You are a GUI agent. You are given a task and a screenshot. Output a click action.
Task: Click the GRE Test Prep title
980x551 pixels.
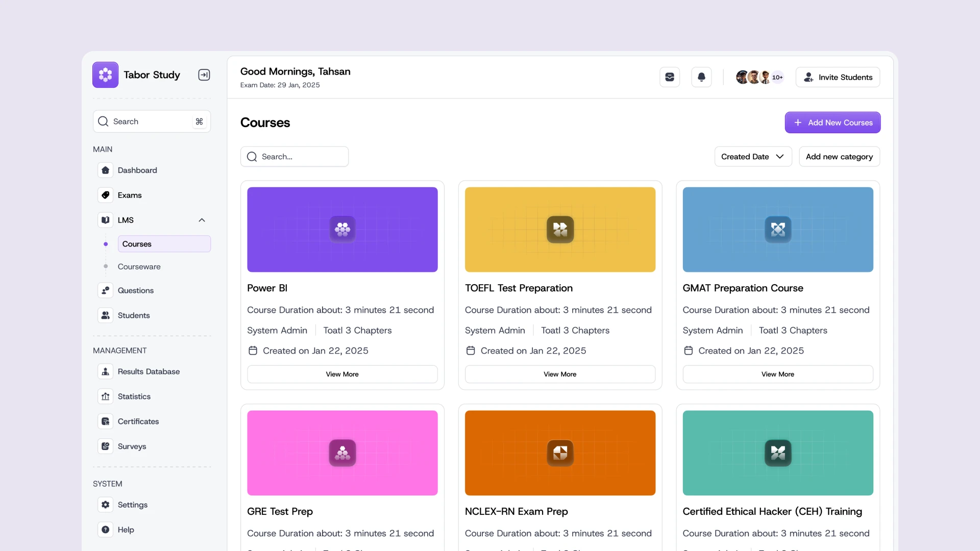tap(280, 511)
